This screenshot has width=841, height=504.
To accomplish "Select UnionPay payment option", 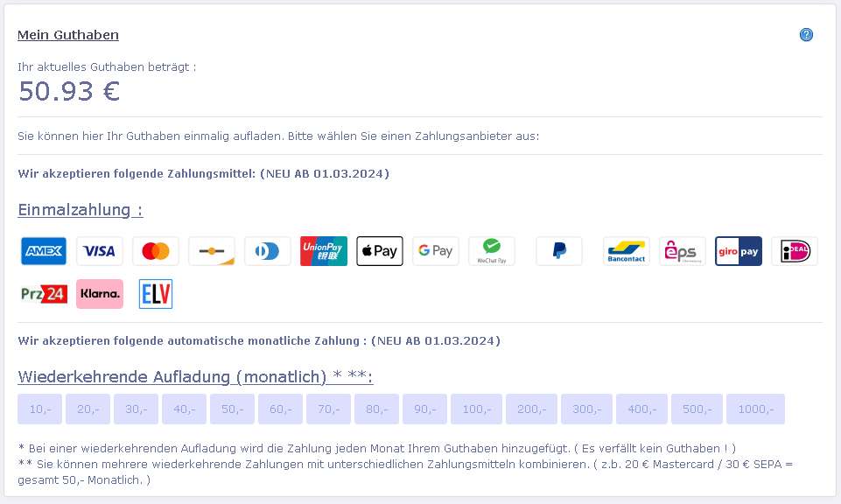I will click(x=324, y=251).
